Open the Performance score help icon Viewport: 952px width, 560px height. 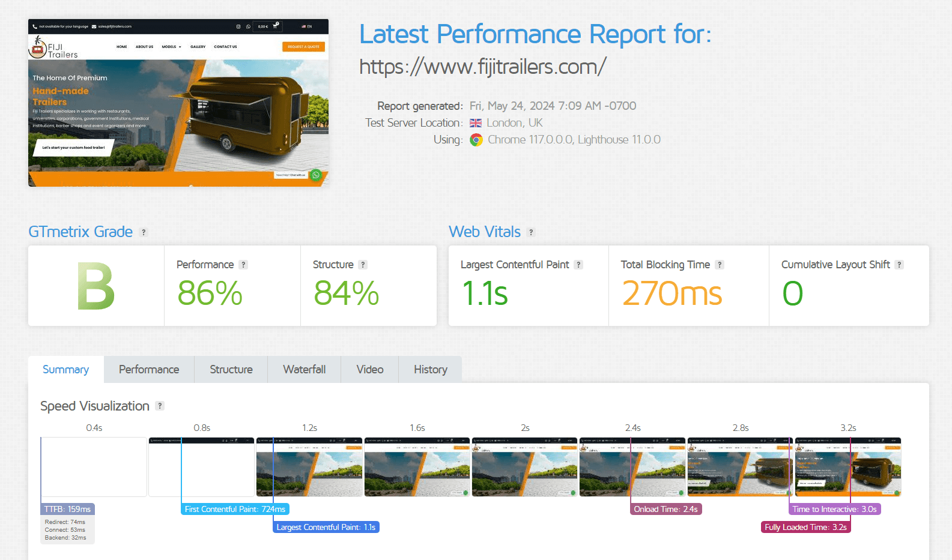(x=243, y=265)
